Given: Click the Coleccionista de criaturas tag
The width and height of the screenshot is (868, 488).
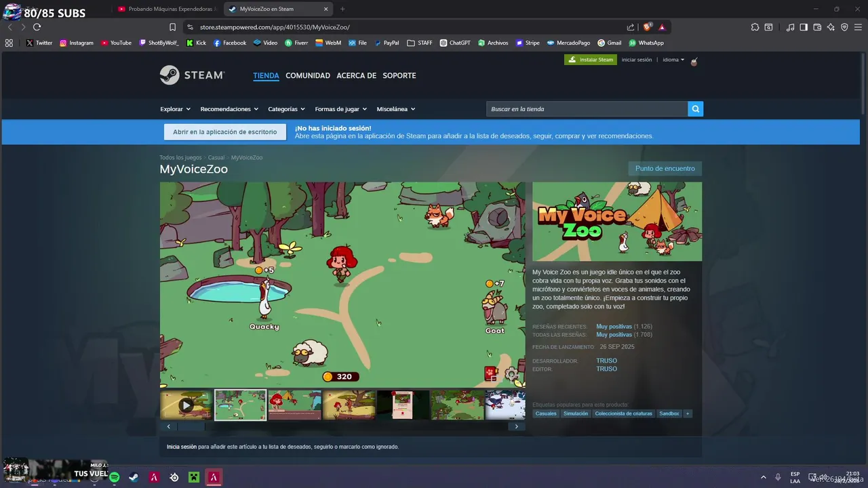Looking at the screenshot, I should tap(624, 413).
